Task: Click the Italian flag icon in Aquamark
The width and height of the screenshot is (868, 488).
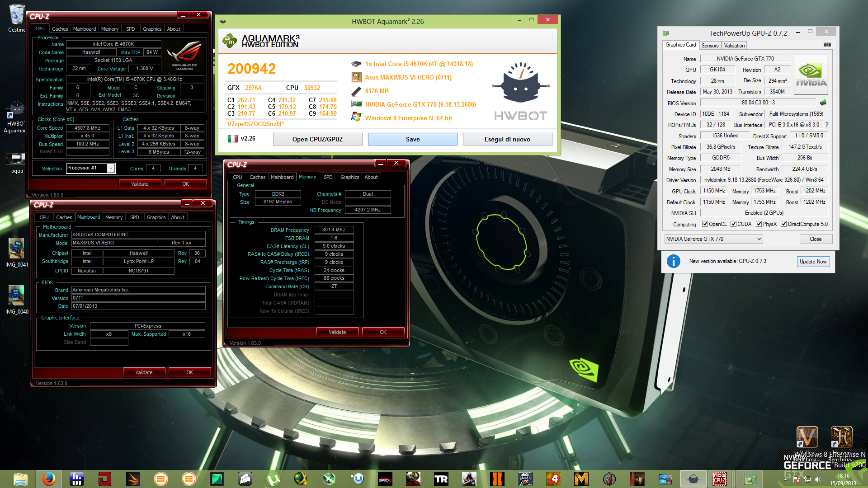Action: point(232,139)
